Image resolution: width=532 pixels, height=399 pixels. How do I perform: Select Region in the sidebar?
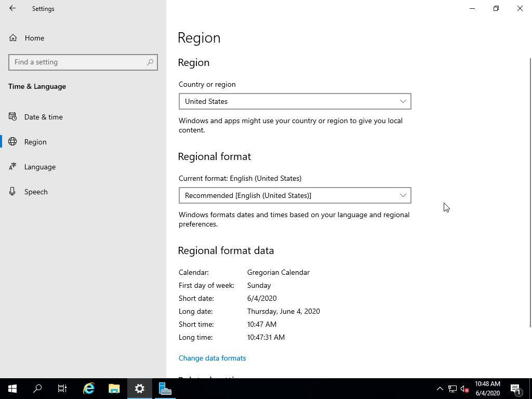[35, 142]
